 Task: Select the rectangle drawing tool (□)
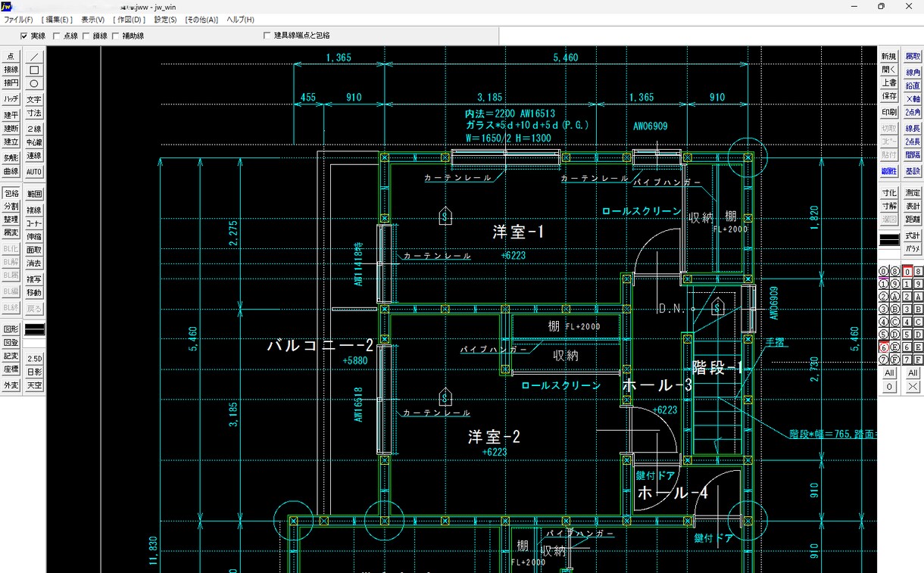[34, 70]
